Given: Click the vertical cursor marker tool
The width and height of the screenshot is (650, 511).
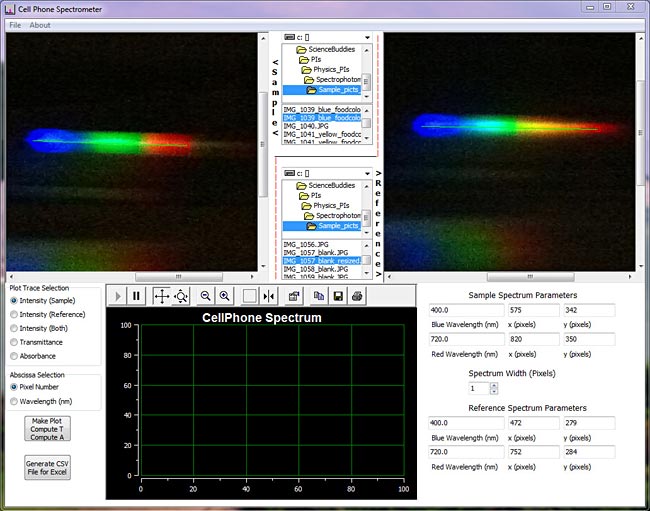Looking at the screenshot, I should (x=268, y=296).
